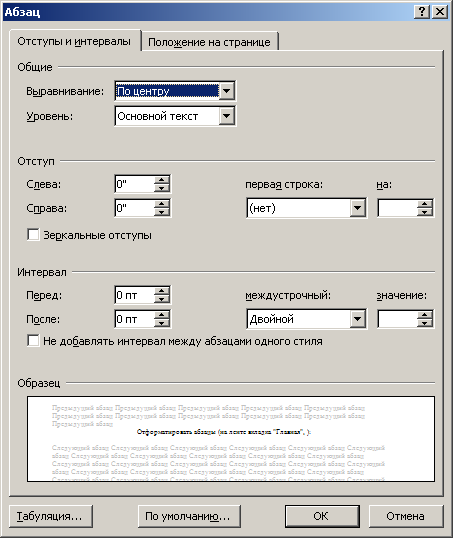This screenshot has width=453, height=538.
Task: Increase the Перед spacing value
Action: (x=162, y=291)
